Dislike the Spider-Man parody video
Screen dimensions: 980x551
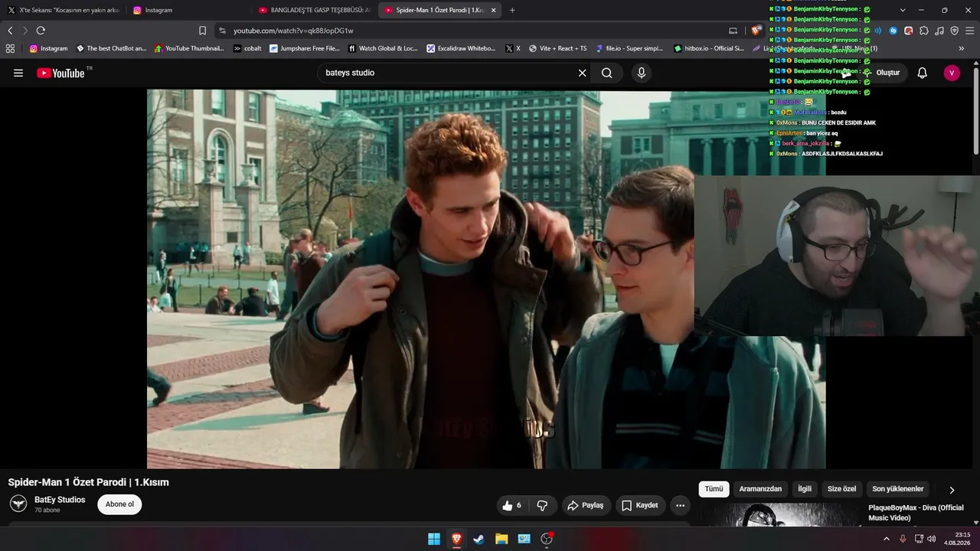(542, 505)
